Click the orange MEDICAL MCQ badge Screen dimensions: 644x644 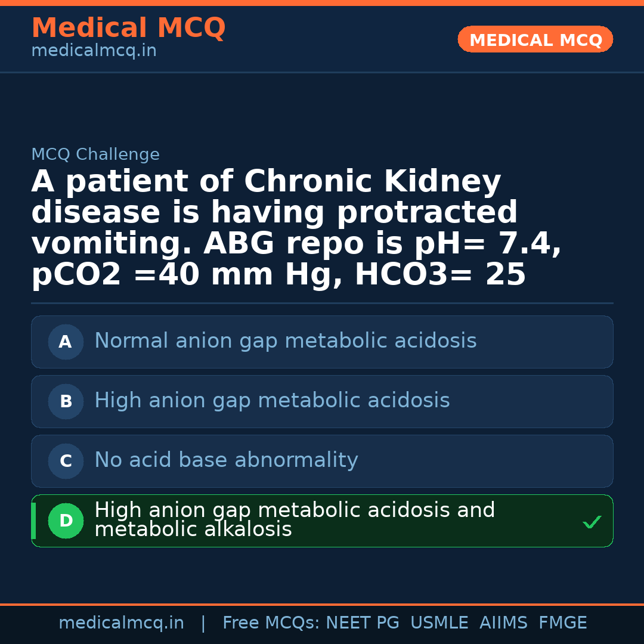[535, 39]
